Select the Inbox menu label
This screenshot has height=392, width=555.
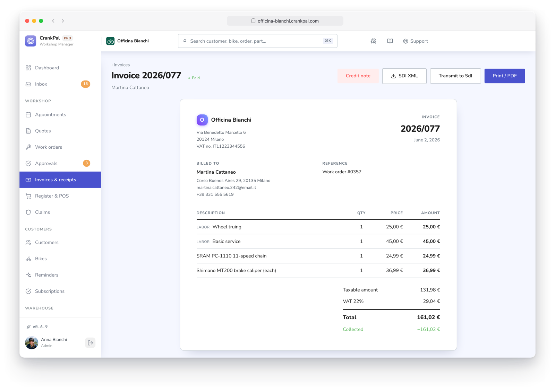click(x=41, y=84)
